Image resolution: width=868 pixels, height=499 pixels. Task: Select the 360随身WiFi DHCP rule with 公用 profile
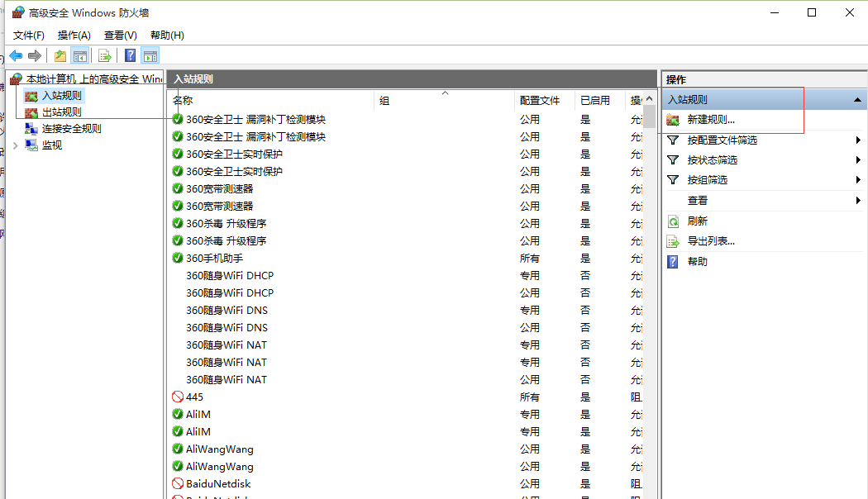[x=407, y=293]
